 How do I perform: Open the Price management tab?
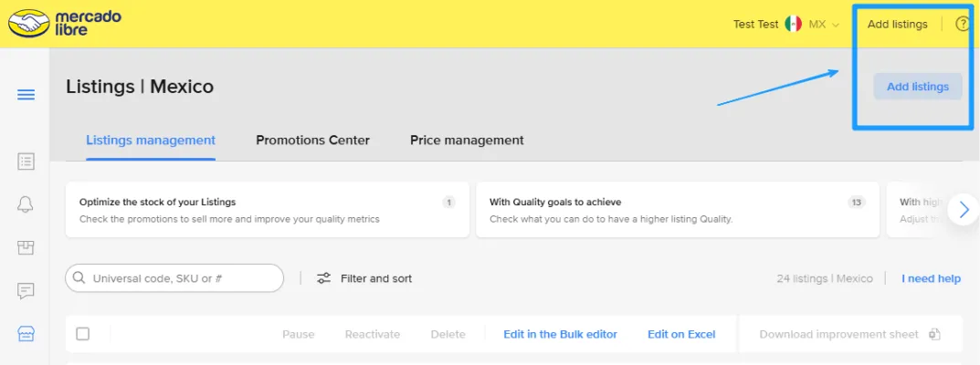(467, 141)
